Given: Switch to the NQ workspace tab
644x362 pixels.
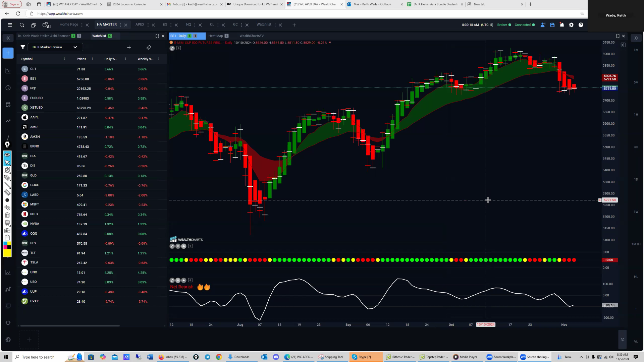Looking at the screenshot, I should (189, 24).
